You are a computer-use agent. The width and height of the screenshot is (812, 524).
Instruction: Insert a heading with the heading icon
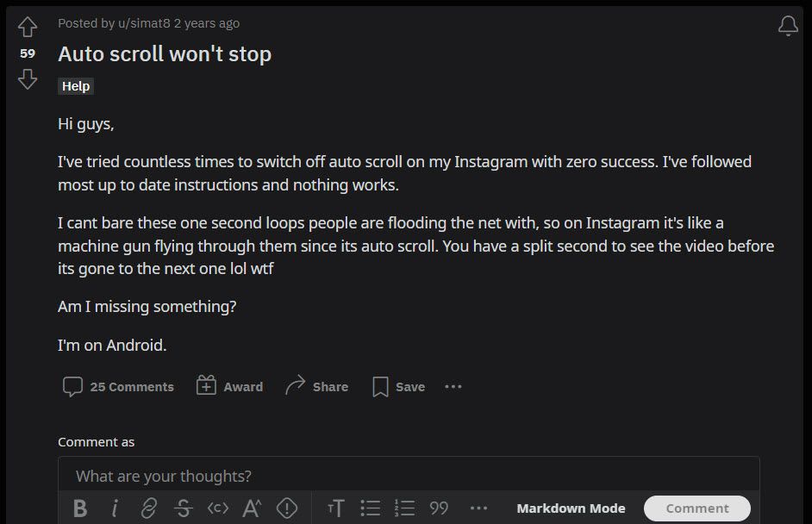coord(336,508)
